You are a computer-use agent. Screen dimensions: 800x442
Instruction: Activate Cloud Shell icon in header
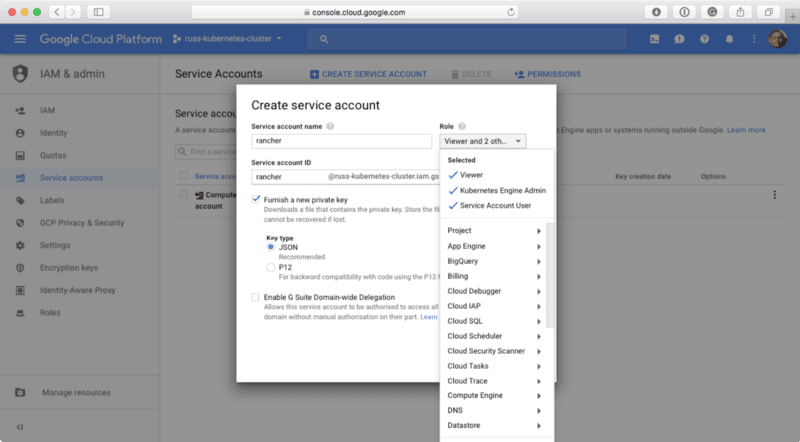pyautogui.click(x=654, y=39)
